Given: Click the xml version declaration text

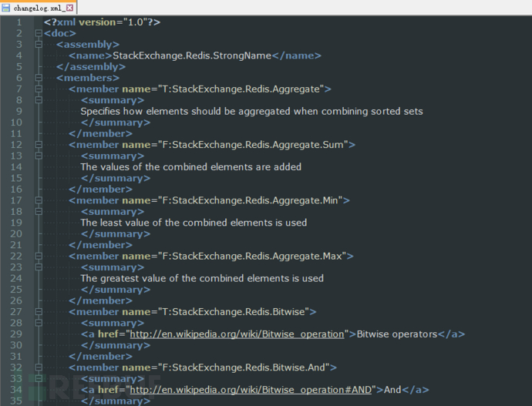Looking at the screenshot, I should tap(102, 22).
